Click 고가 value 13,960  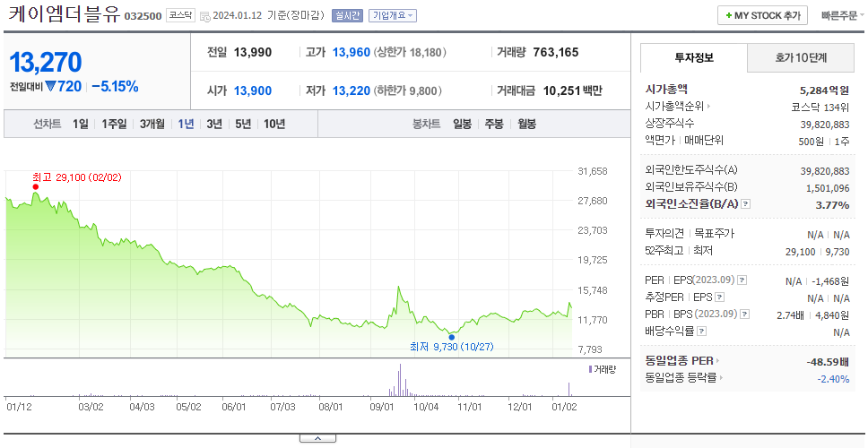pos(351,53)
